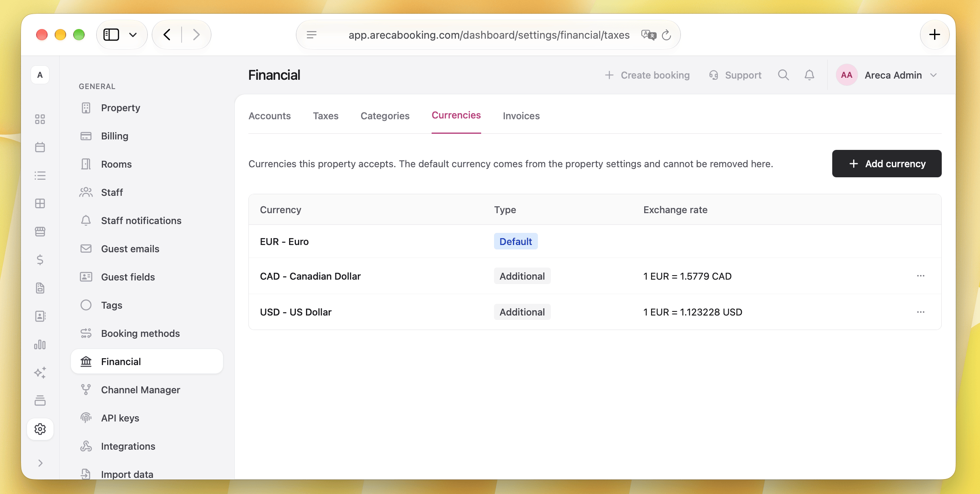
Task: Open the settings gear icon in left rail
Action: coord(40,429)
